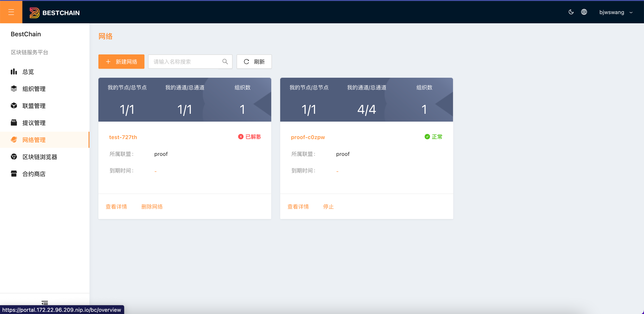The image size is (644, 314).
Task: Open 合约商店 in the sidebar
Action: pos(45,174)
